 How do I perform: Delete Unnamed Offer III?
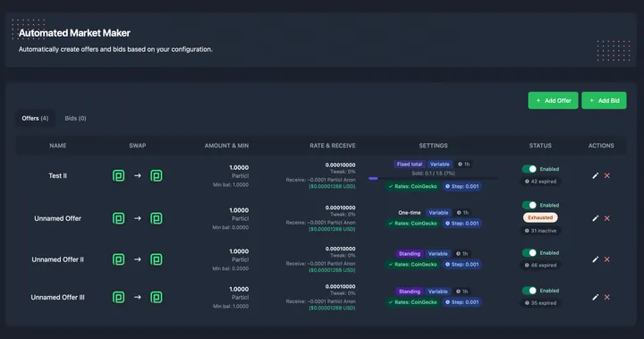(x=607, y=297)
